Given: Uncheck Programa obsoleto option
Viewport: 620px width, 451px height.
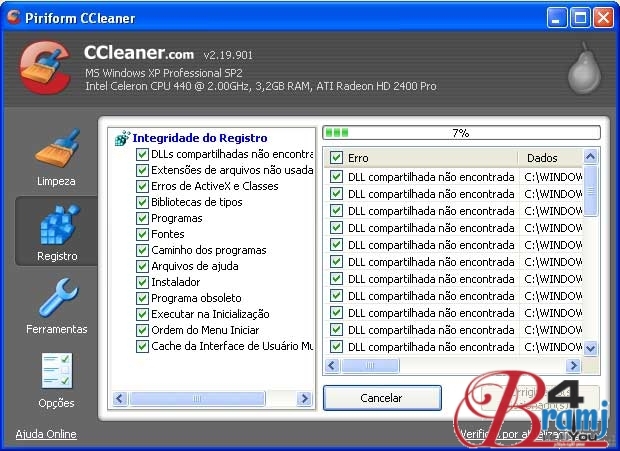Looking at the screenshot, I should tap(142, 298).
